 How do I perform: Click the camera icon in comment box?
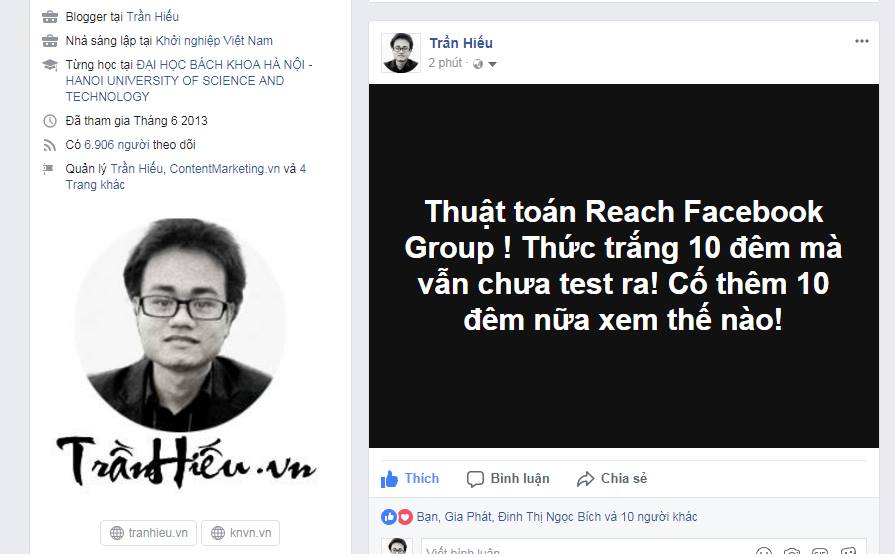792,552
